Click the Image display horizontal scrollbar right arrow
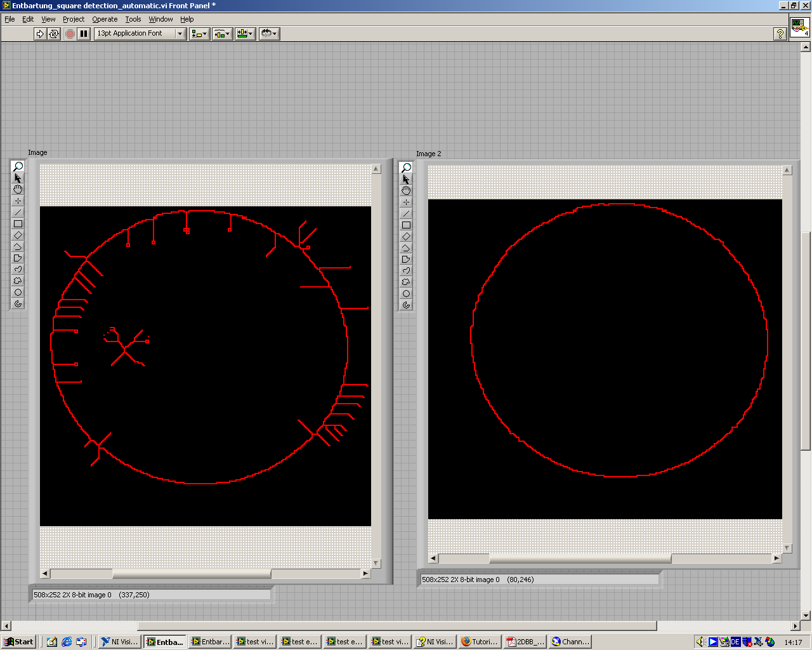Viewport: 812px width, 650px height. tap(365, 573)
